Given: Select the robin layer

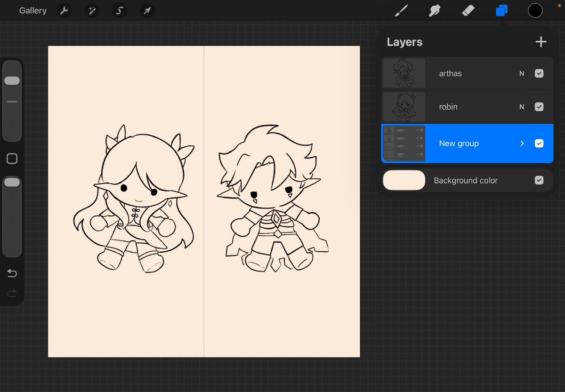Looking at the screenshot, I should (467, 107).
